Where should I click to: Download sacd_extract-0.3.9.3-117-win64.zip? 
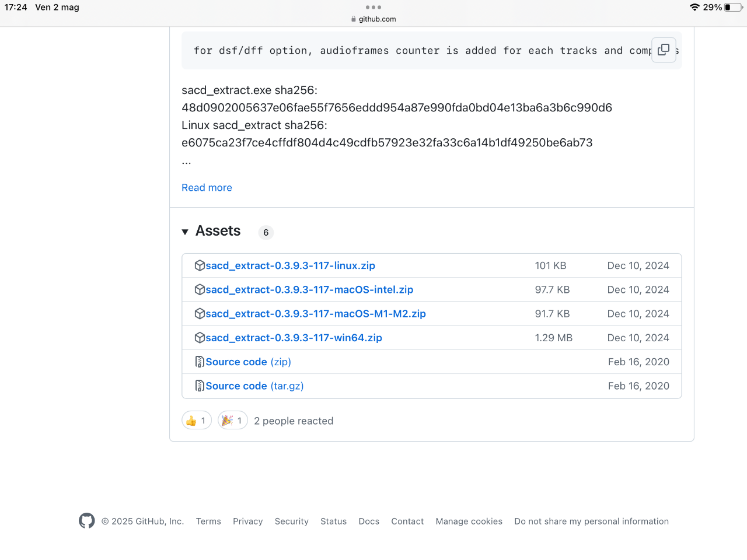pyautogui.click(x=294, y=338)
